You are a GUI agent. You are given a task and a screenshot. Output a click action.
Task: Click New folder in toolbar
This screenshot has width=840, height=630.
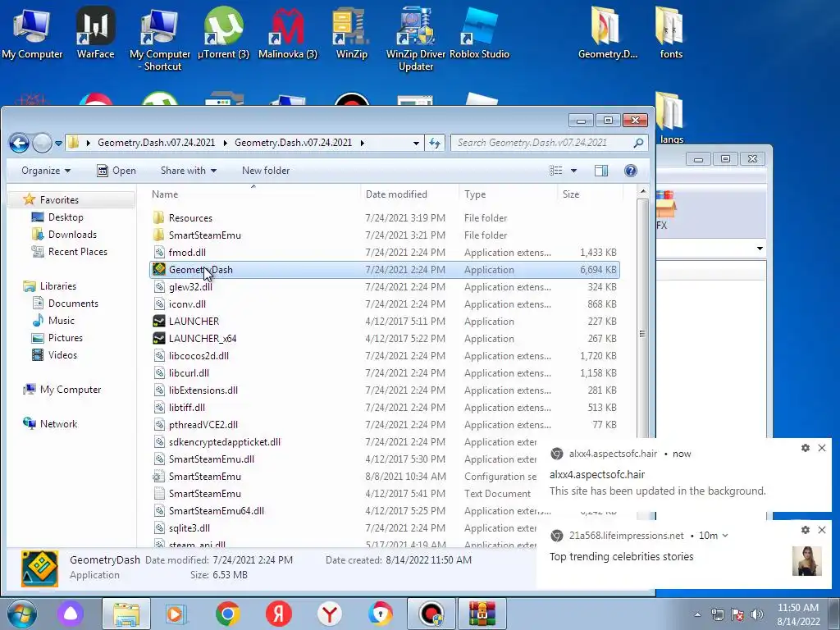266,171
